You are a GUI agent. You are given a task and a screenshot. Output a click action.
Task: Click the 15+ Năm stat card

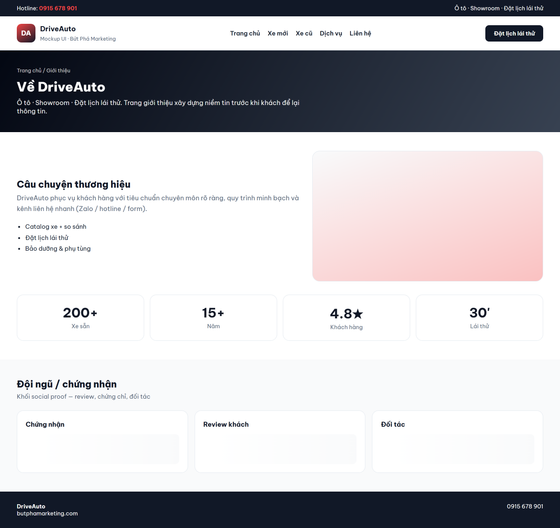pyautogui.click(x=213, y=318)
